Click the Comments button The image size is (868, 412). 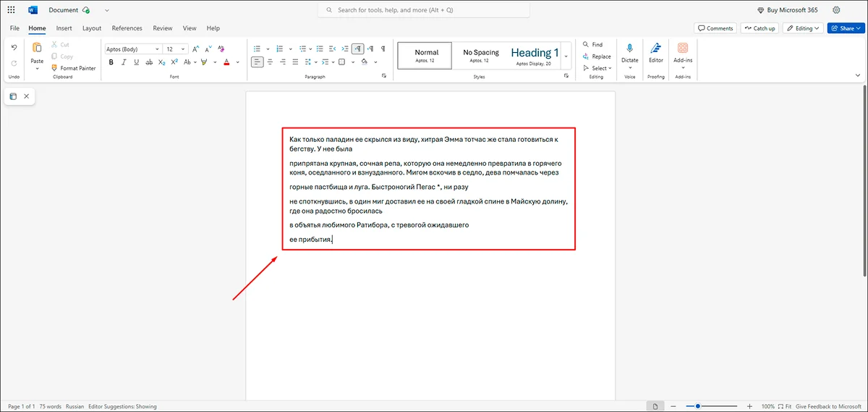tap(715, 28)
